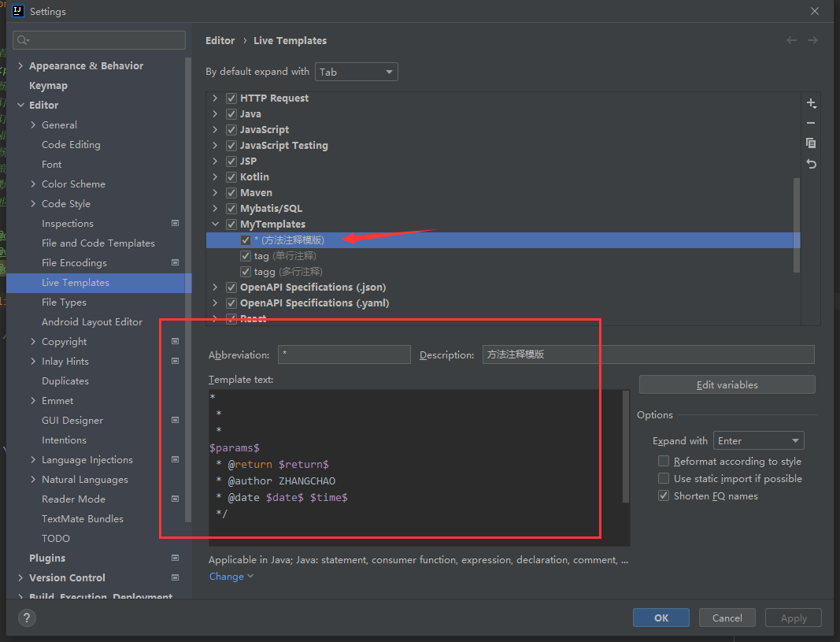Screen dimensions: 840x642
Task: Open the Font settings page
Action: [x=51, y=165]
